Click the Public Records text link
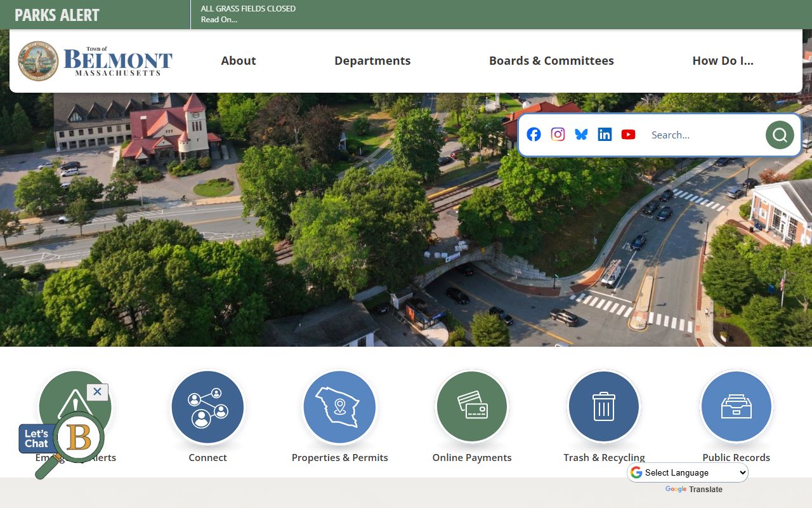 tap(736, 457)
